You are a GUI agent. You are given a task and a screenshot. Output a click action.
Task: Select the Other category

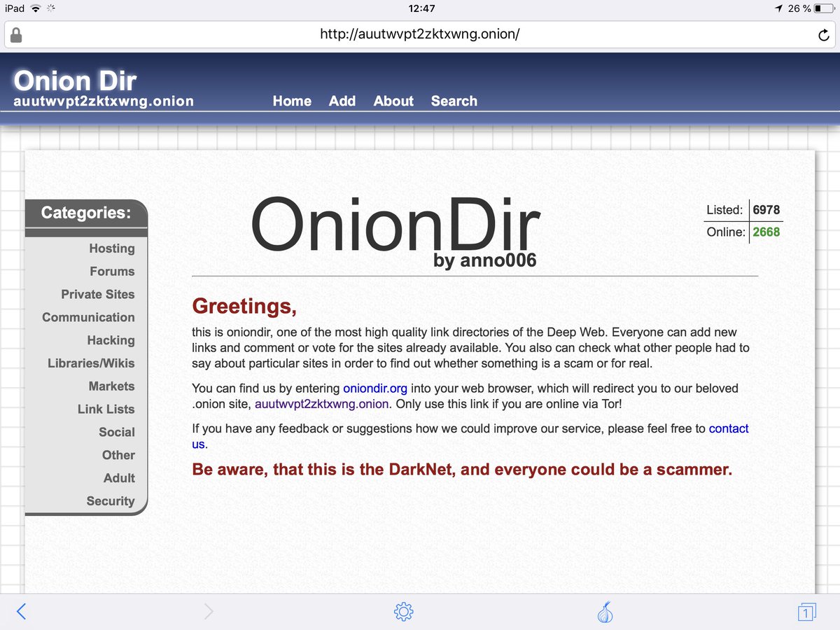pyautogui.click(x=119, y=455)
